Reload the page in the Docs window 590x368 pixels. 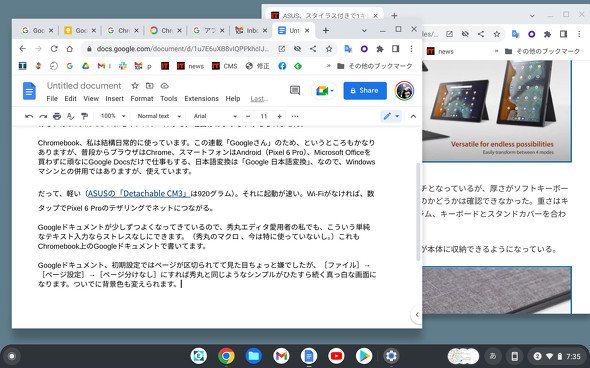point(54,49)
